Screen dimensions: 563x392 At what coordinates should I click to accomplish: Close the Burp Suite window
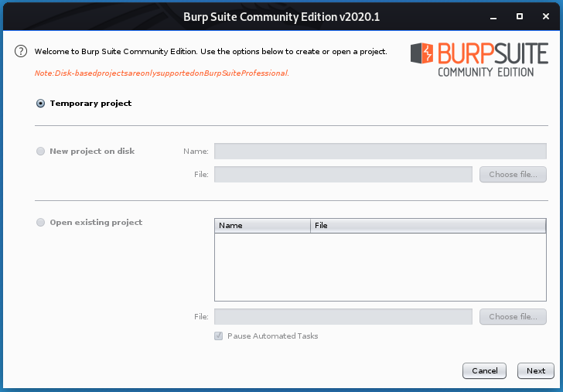(546, 16)
